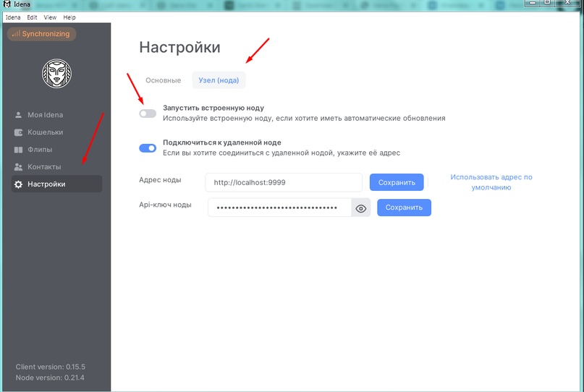
Task: Click the remote node address hint text
Action: click(x=282, y=153)
